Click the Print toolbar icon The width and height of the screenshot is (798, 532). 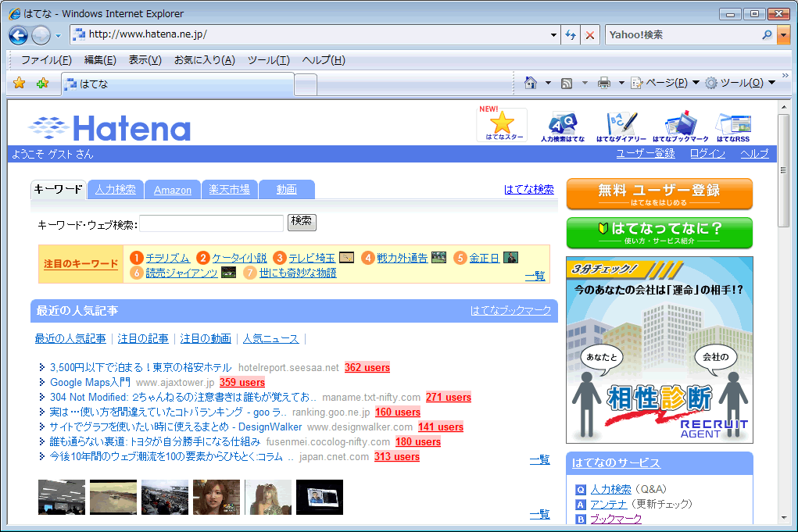[x=603, y=83]
